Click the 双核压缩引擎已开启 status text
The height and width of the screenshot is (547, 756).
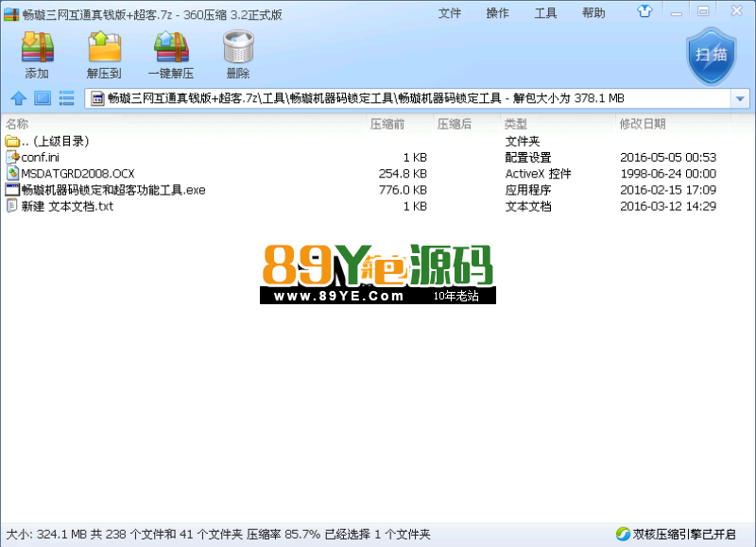point(684,534)
